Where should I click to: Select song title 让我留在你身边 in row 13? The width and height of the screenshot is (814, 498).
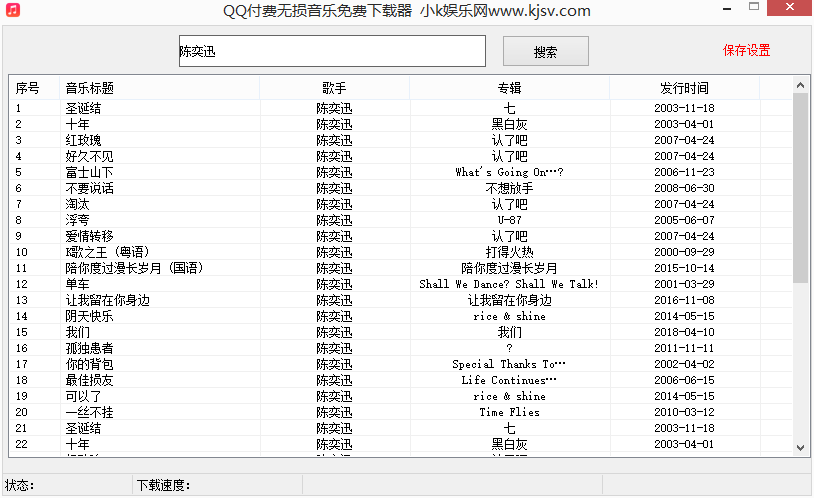pos(107,301)
